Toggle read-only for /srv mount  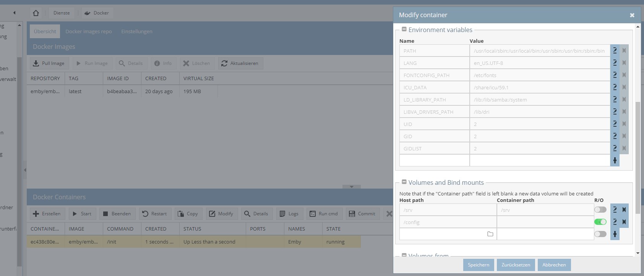600,210
